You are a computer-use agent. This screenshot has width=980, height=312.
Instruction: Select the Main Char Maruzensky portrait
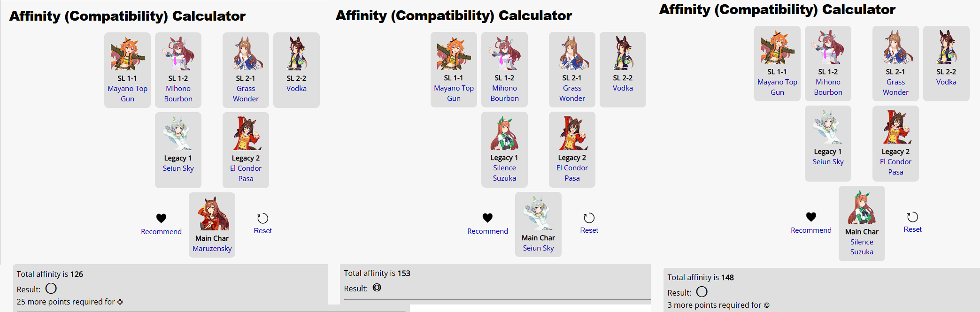point(212,214)
